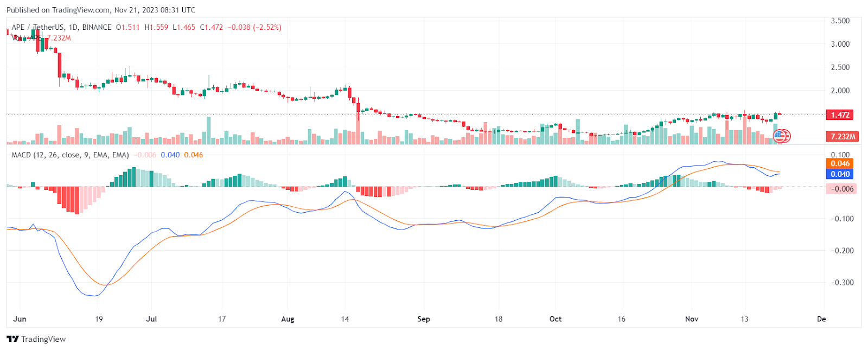Click the MACD legend histogram value -0.006
This screenshot has width=868, height=350.
click(x=145, y=155)
